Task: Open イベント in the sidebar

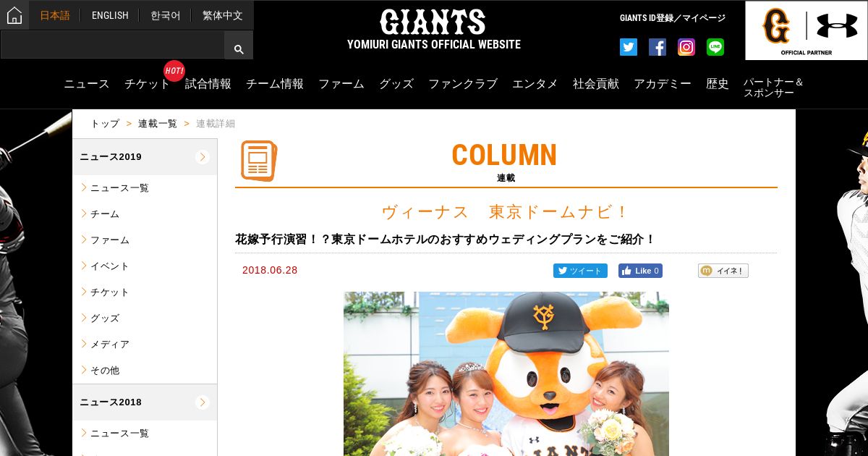Action: point(110,266)
